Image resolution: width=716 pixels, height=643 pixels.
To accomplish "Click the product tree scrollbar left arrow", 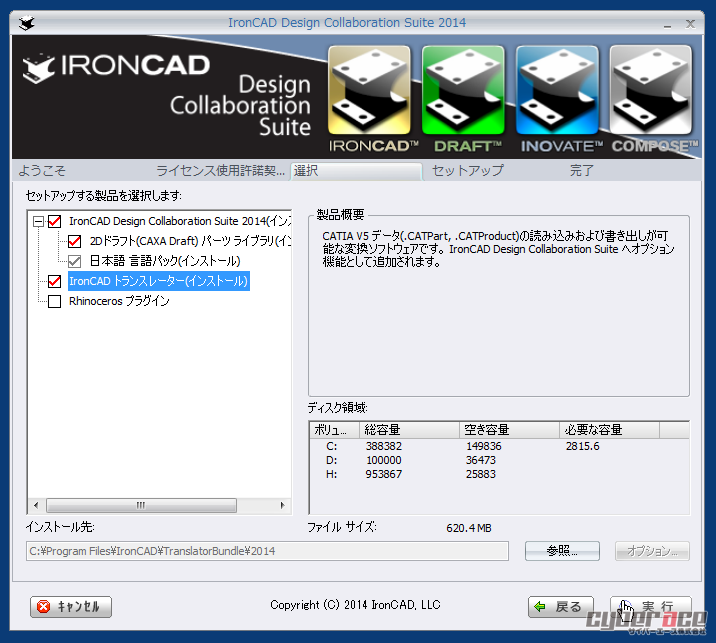I will 37,505.
